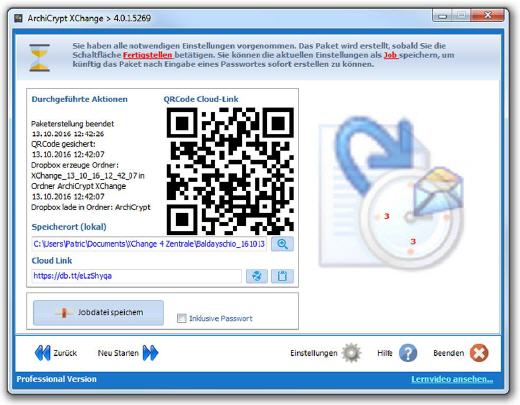Screen dimensions: 520x405
Task: Click the red X Beenden icon
Action: 479,353
